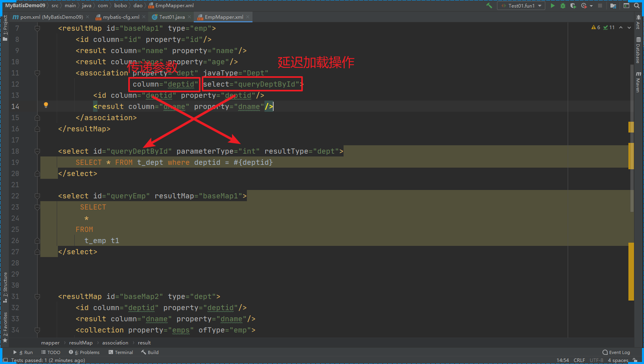Open the Database tool window
The width and height of the screenshot is (644, 364).
[638, 50]
